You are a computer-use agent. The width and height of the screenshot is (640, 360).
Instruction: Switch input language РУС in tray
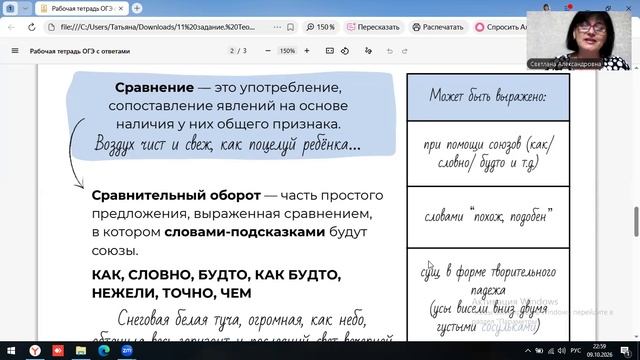coord(576,351)
